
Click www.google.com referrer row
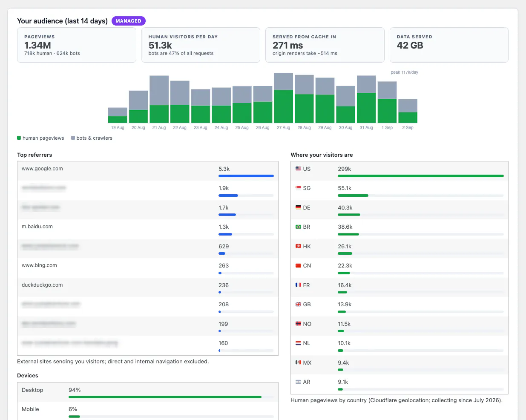pos(148,171)
